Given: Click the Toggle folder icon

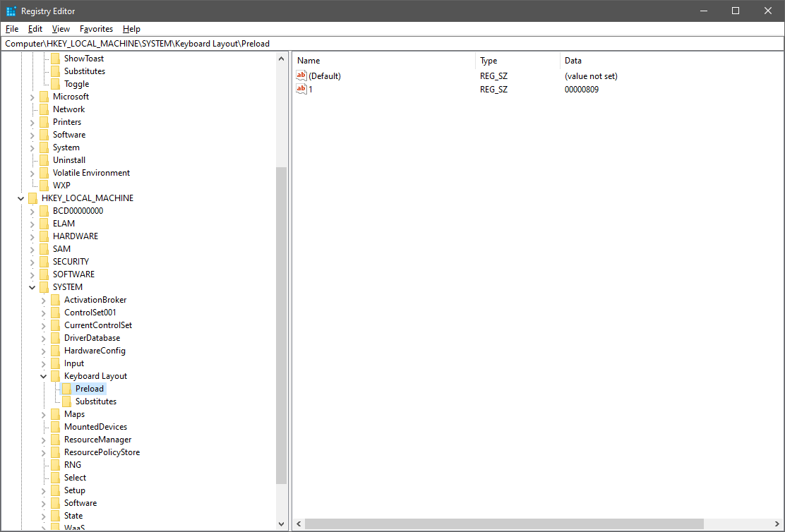Looking at the screenshot, I should [x=56, y=84].
